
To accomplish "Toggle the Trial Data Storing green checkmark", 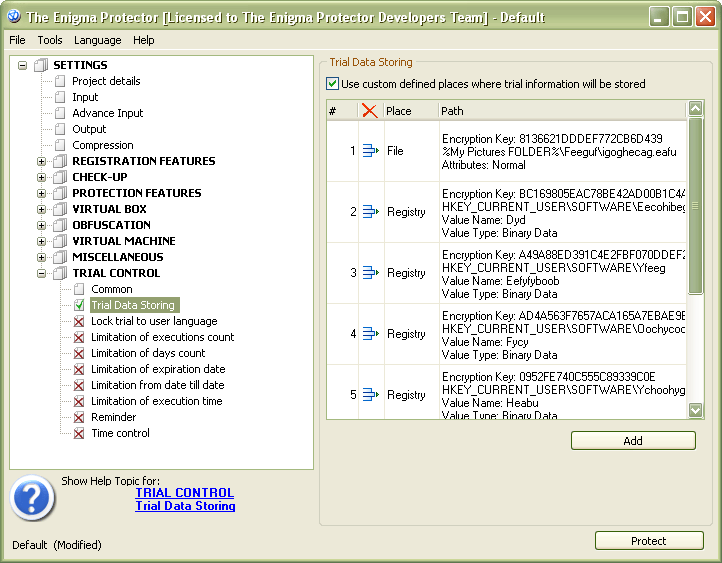I will pos(79,305).
